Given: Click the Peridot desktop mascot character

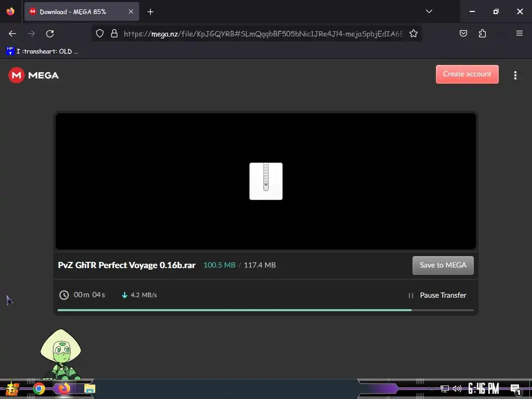Looking at the screenshot, I should pyautogui.click(x=61, y=354).
